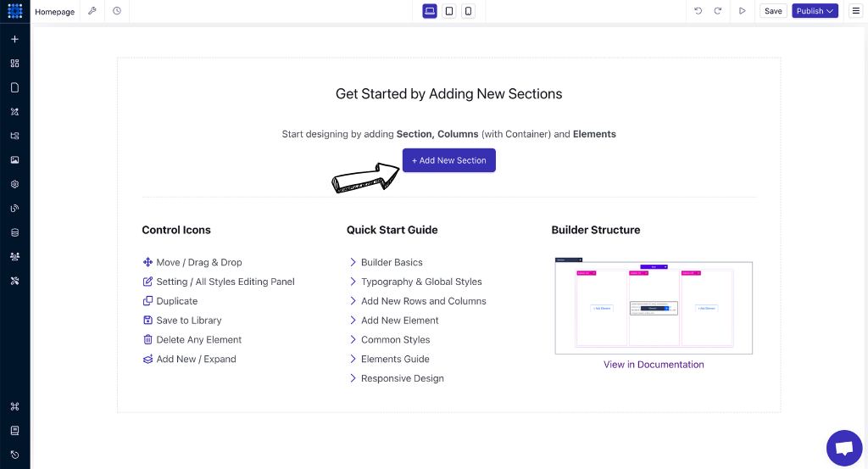Click the redo arrow icon

coord(718,11)
